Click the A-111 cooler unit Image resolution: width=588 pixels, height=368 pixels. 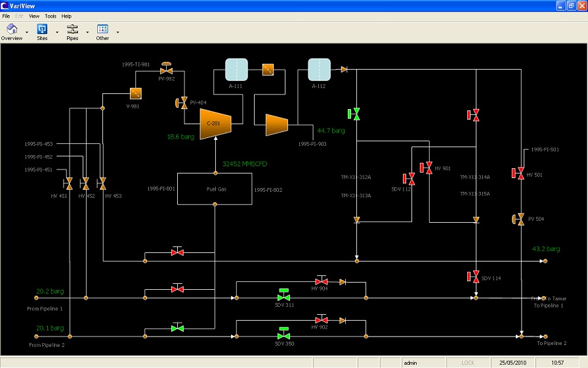(x=236, y=70)
